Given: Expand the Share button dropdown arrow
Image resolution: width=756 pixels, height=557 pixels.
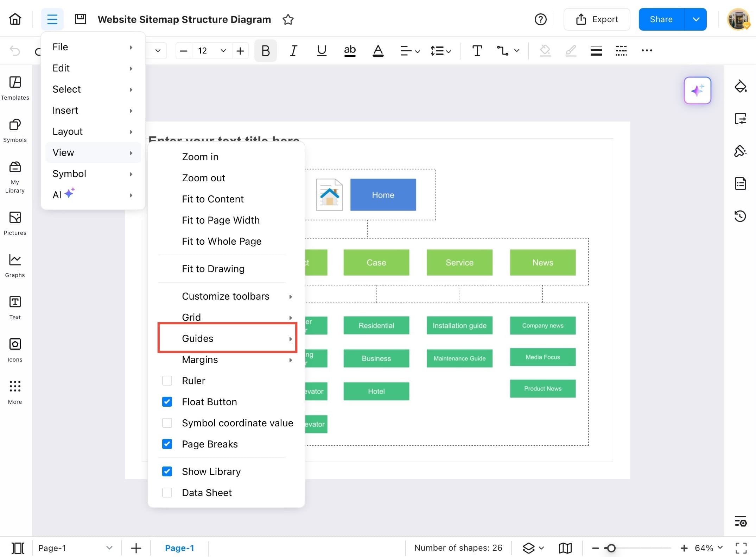Looking at the screenshot, I should pyautogui.click(x=696, y=19).
